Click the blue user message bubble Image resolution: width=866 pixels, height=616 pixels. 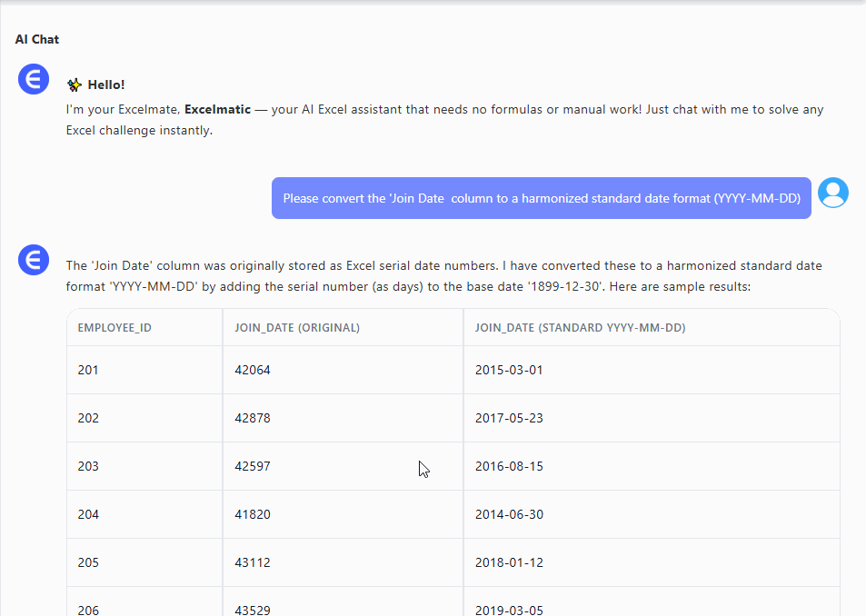click(541, 198)
